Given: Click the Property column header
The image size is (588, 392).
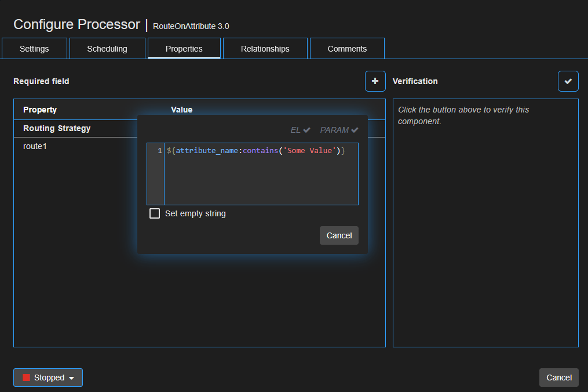Looking at the screenshot, I should pyautogui.click(x=40, y=110).
